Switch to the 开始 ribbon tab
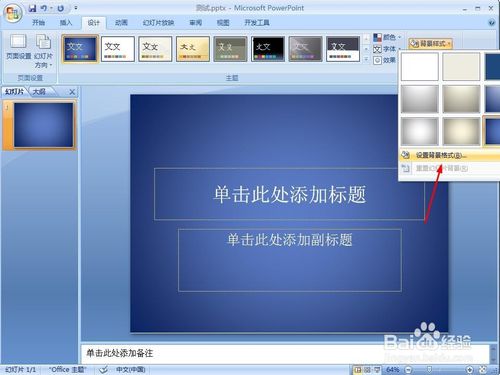 click(38, 23)
